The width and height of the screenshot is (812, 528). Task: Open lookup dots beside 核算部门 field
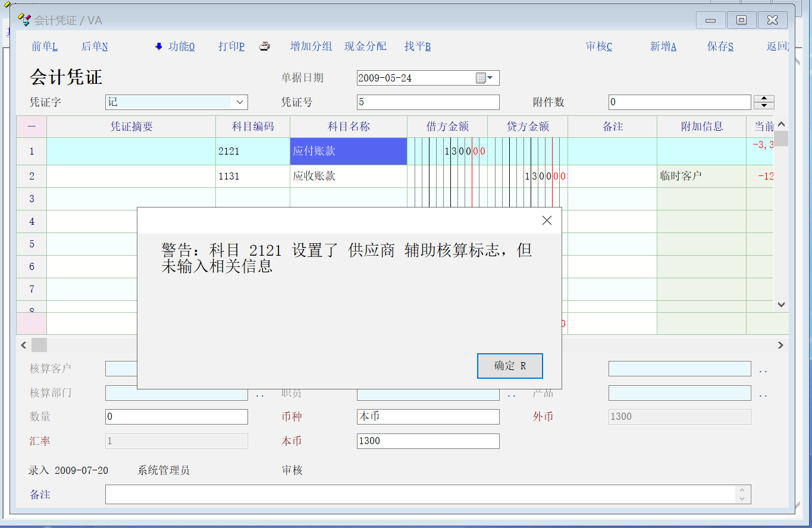tap(260, 395)
